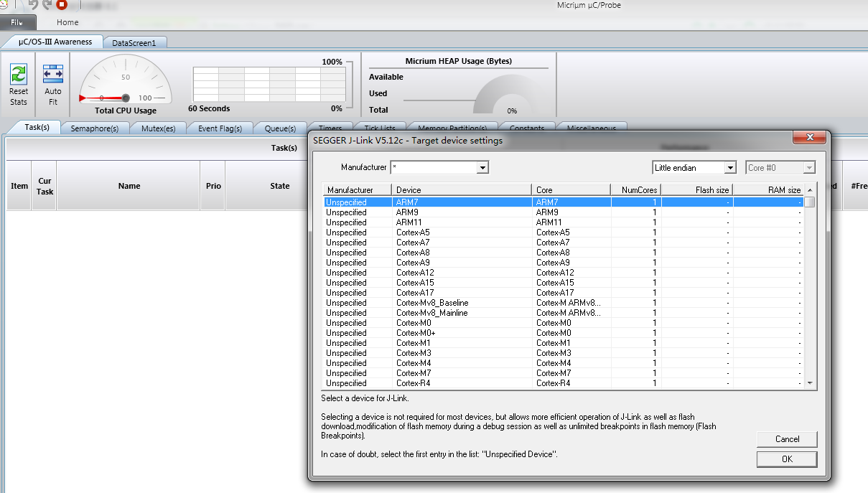Open the Manufacturer filter dropdown
Image resolution: width=868 pixels, height=493 pixels.
tap(483, 167)
